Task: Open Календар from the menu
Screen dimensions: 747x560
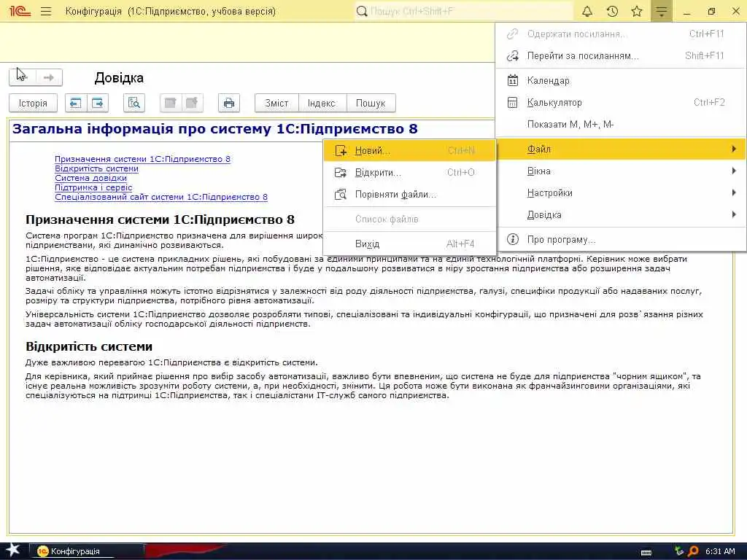Action: pyautogui.click(x=621, y=80)
